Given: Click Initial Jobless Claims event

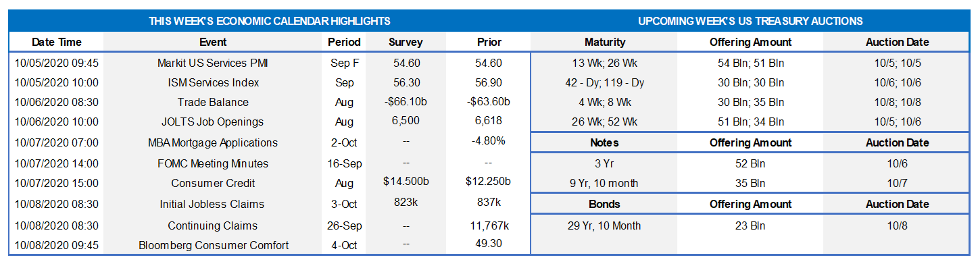Looking at the screenshot, I should click(x=213, y=204).
